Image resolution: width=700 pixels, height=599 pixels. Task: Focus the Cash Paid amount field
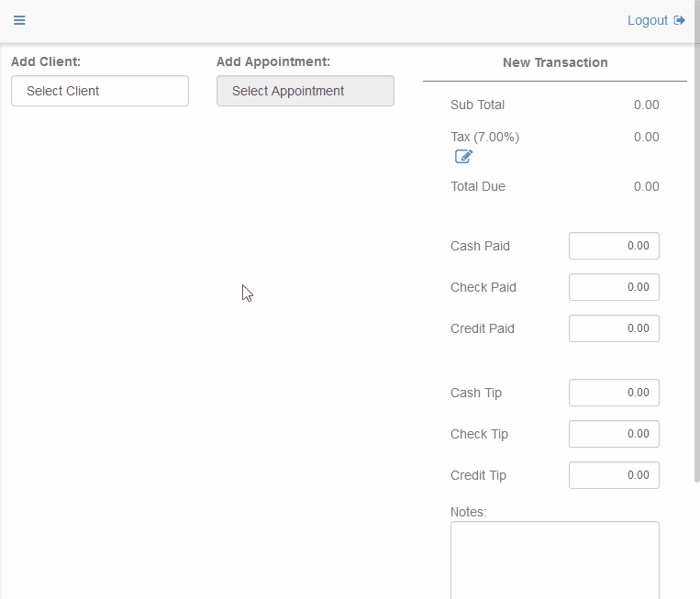pos(614,246)
